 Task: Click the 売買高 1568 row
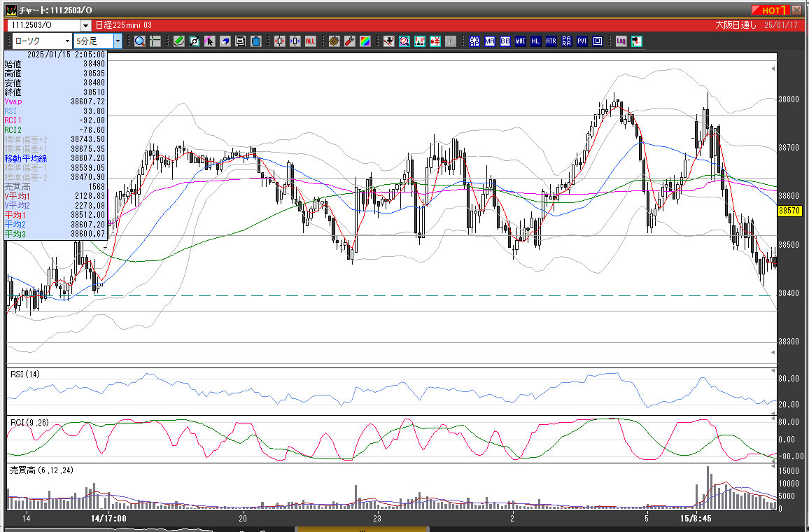pos(55,187)
